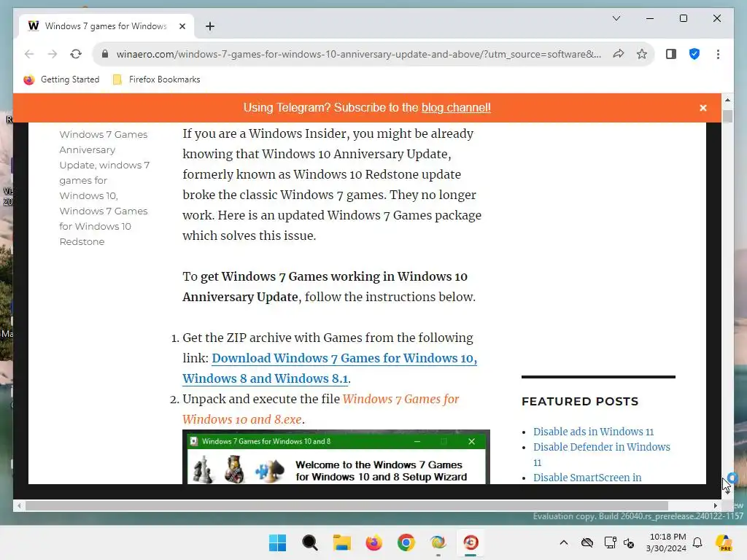Open taskbar Search

pos(309,542)
